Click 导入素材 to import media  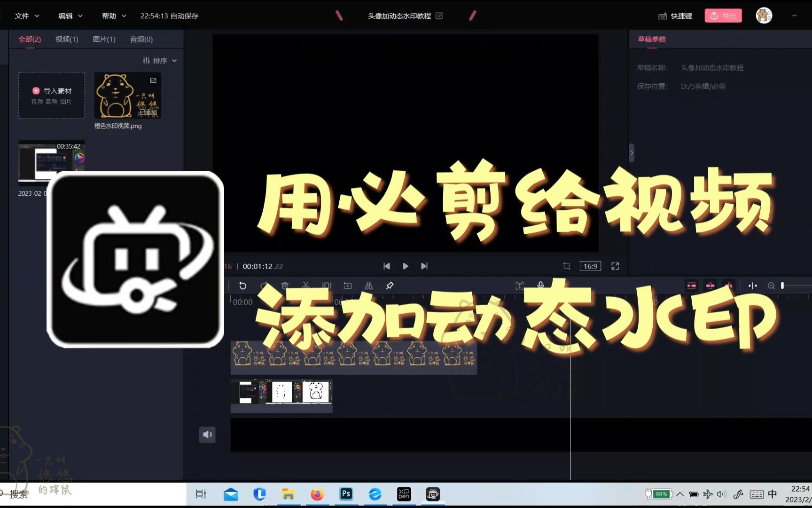[x=52, y=95]
